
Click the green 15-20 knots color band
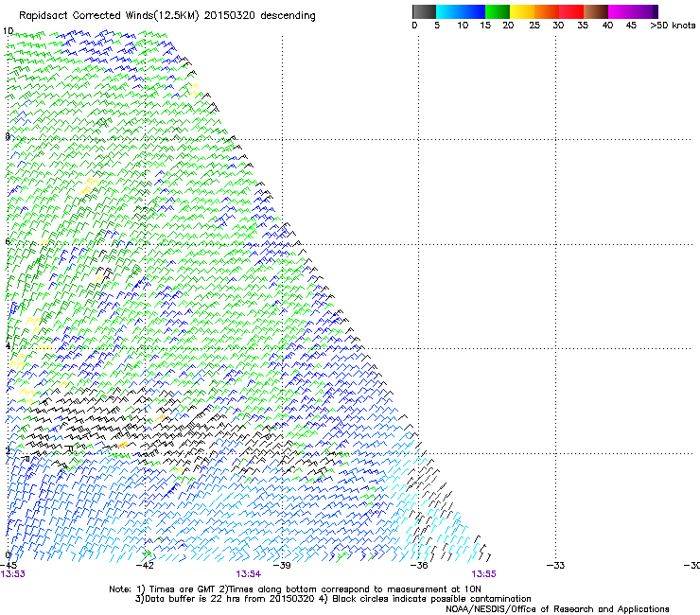(x=498, y=11)
